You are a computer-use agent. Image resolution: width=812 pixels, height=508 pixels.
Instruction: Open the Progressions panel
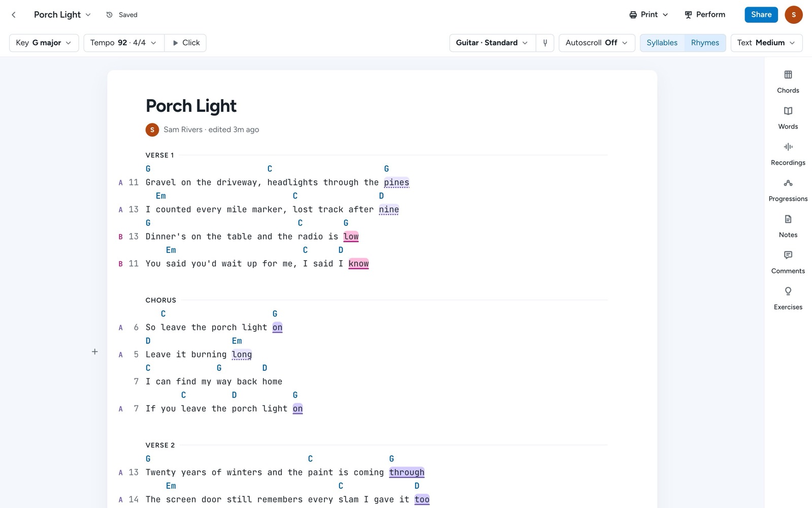coord(788,190)
